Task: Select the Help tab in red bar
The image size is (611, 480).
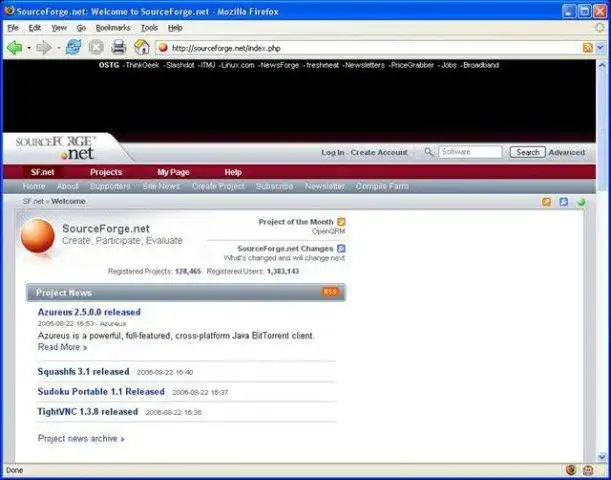Action: point(233,172)
